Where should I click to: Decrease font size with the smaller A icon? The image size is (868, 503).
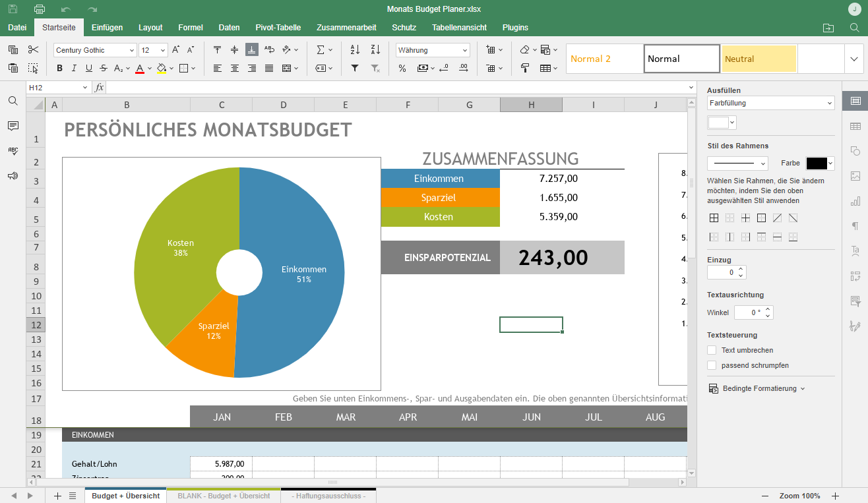(191, 49)
